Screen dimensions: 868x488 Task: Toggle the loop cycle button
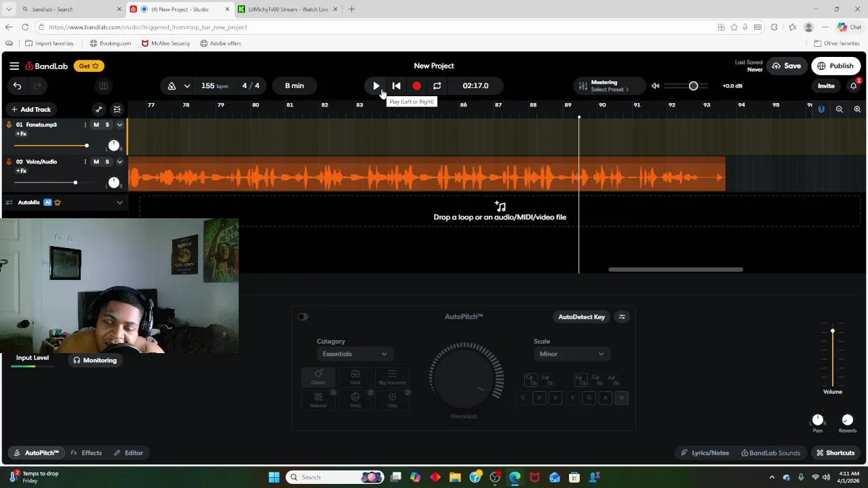(437, 86)
